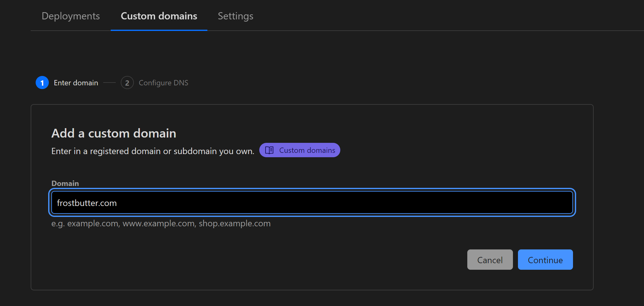Image resolution: width=644 pixels, height=306 pixels.
Task: Click the book icon in the Custom domains badge
Action: [x=269, y=150]
